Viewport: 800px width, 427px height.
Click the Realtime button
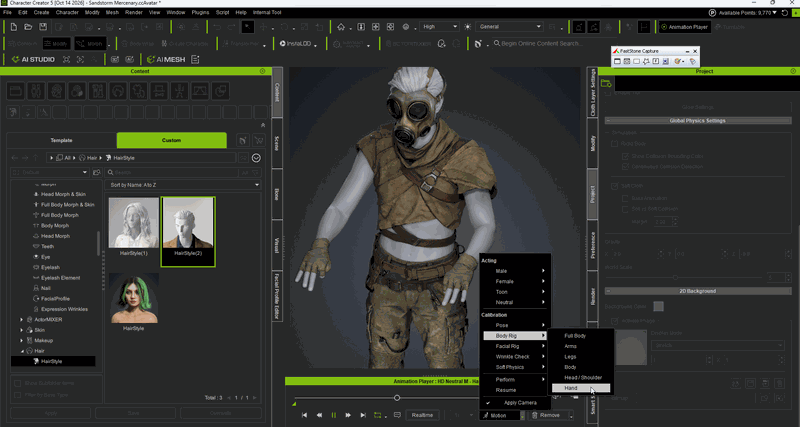click(422, 415)
